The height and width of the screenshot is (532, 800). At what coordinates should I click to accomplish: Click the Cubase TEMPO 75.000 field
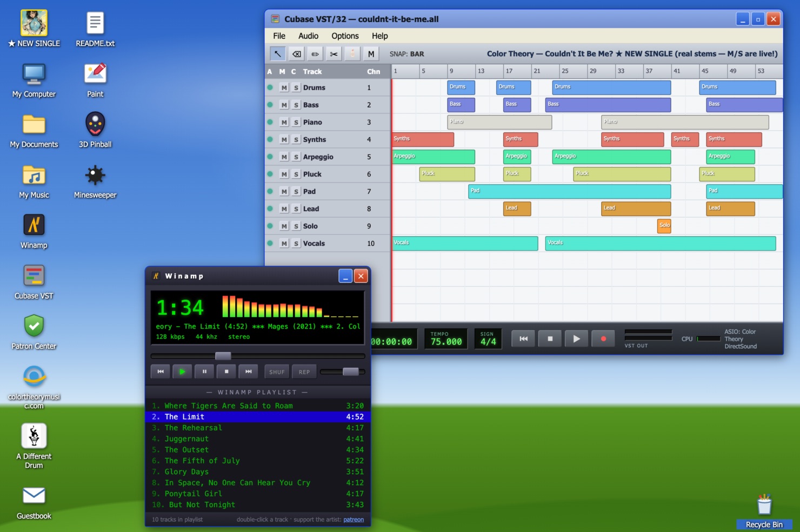(446, 339)
